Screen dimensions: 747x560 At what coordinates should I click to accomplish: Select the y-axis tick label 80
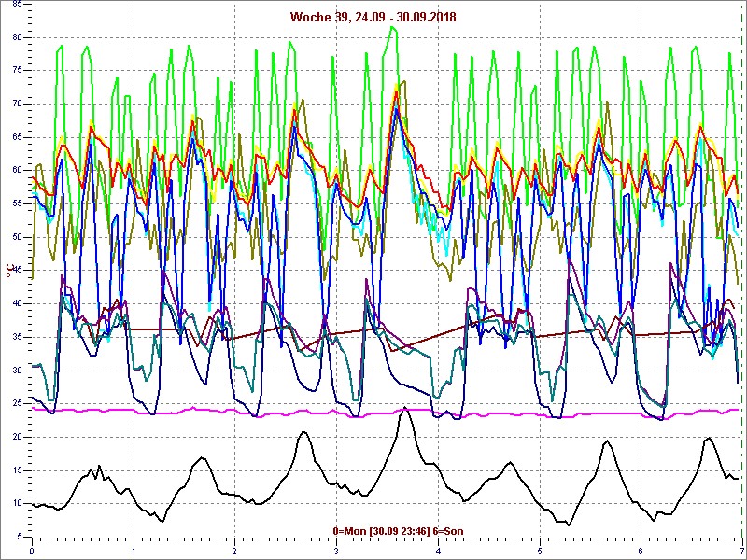coord(17,36)
